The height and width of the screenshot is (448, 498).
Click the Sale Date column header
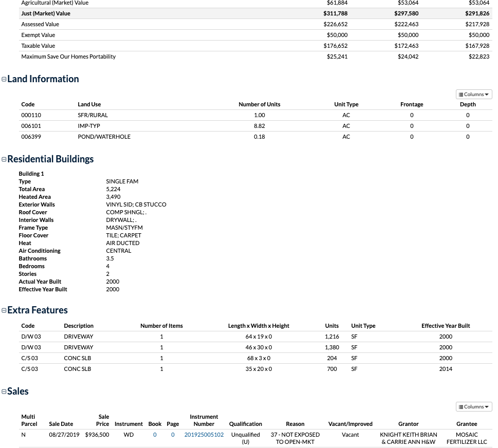61,424
